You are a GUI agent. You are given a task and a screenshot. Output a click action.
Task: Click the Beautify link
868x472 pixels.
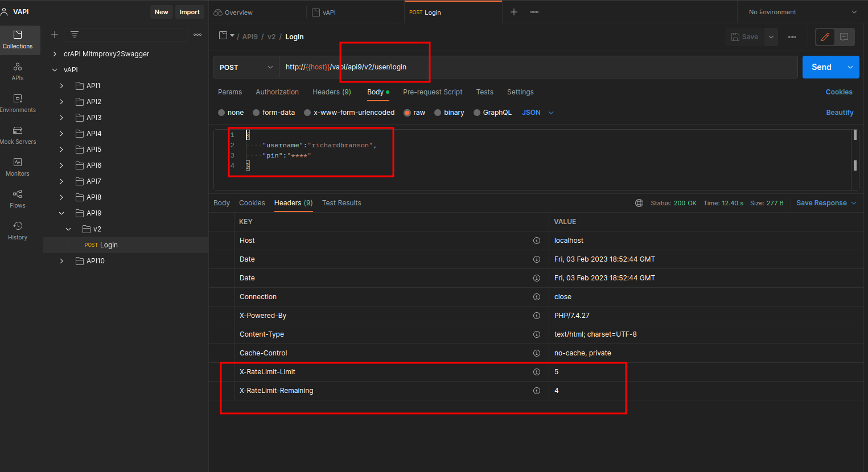coord(840,113)
